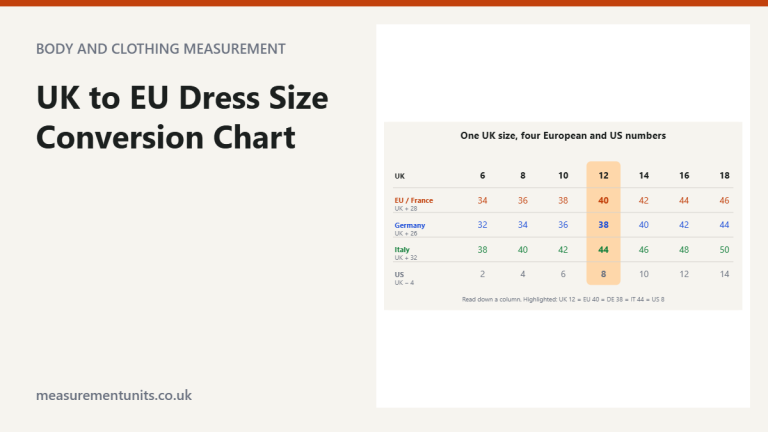The image size is (768, 432).
Task: Click the "BODY AND CLOTHING MEASUREMENT" heading
Action: (161, 49)
